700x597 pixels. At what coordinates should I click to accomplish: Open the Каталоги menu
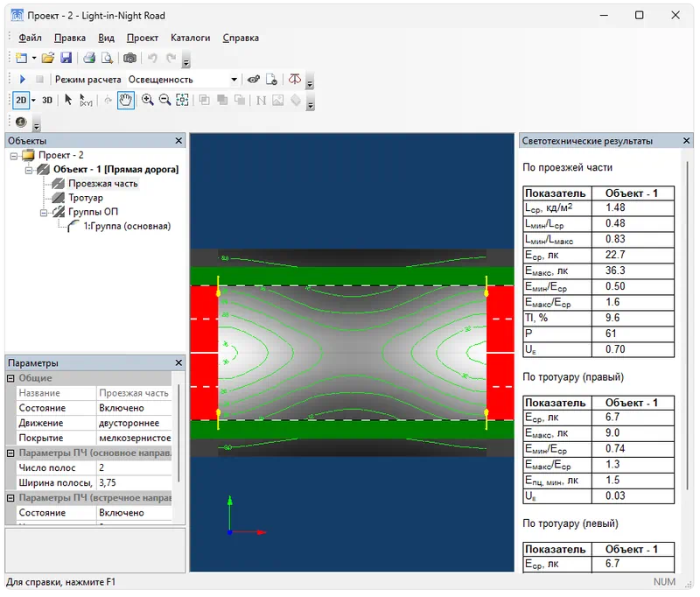190,38
